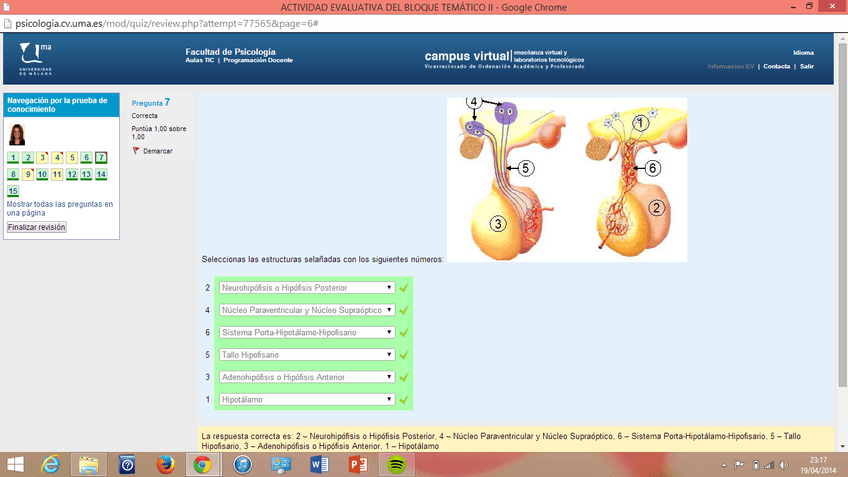Expand the Sistema Porta-Hipotálamo-Hipofisario dropdown
Viewport: 848px width, 477px height.
tap(306, 333)
